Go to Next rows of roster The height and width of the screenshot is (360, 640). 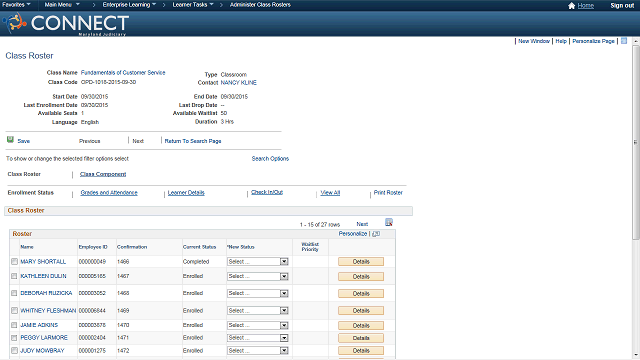click(362, 224)
